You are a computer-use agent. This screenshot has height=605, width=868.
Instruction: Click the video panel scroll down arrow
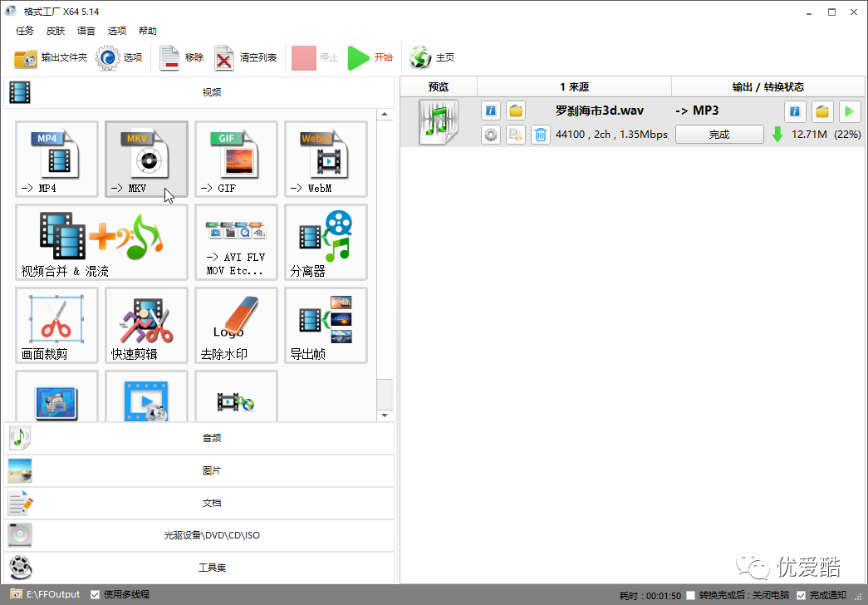(385, 415)
